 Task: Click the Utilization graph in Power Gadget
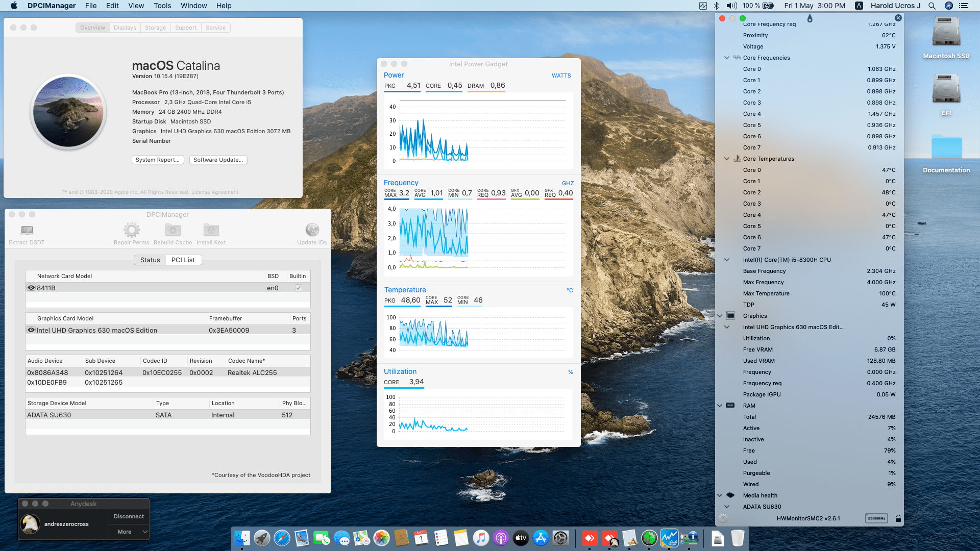478,414
